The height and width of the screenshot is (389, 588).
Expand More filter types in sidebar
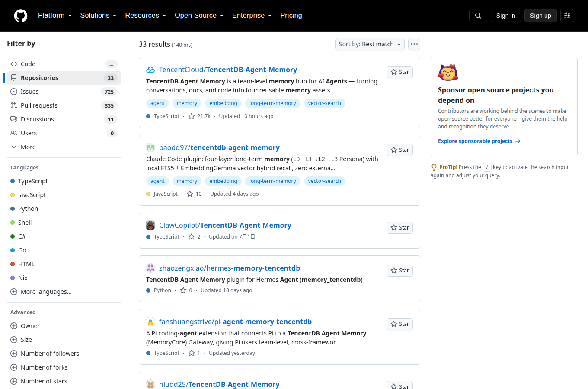pyautogui.click(x=64, y=147)
